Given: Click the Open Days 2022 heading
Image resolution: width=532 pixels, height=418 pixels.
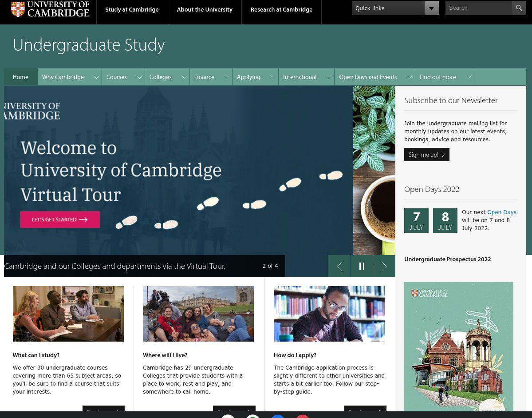Looking at the screenshot, I should (x=432, y=190).
